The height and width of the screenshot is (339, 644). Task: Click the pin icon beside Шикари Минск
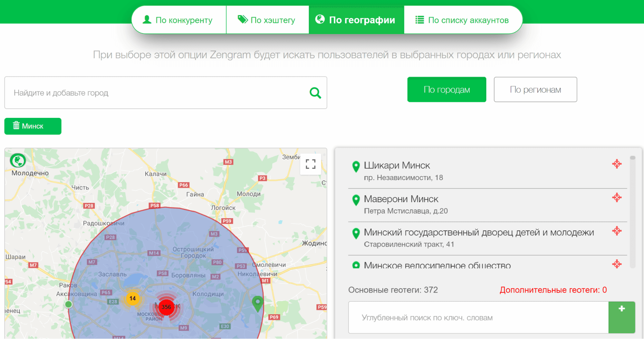[356, 167]
